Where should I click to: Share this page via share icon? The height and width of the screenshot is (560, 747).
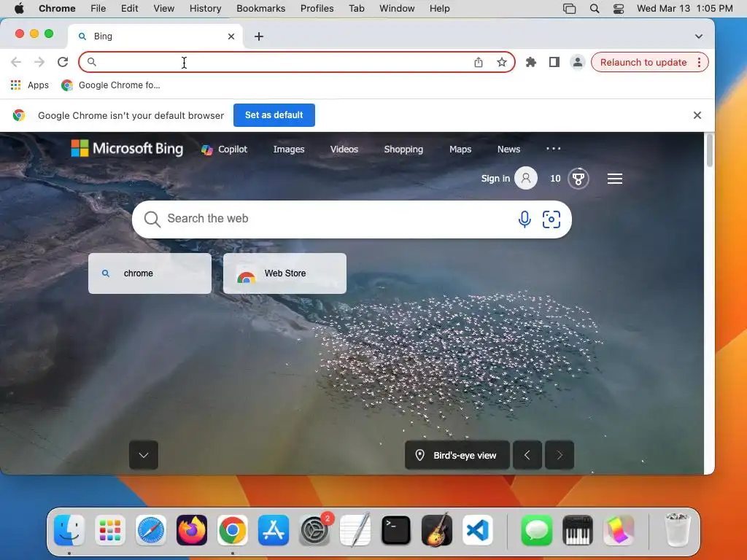(x=479, y=62)
